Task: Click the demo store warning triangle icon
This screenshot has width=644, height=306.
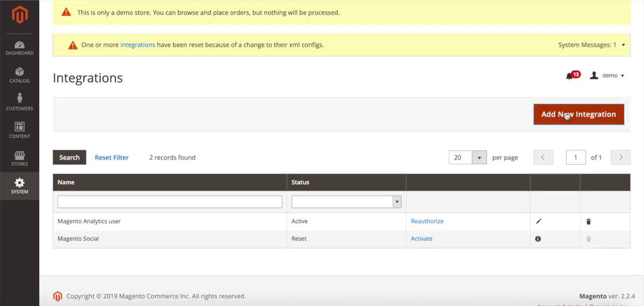Action: click(x=66, y=12)
